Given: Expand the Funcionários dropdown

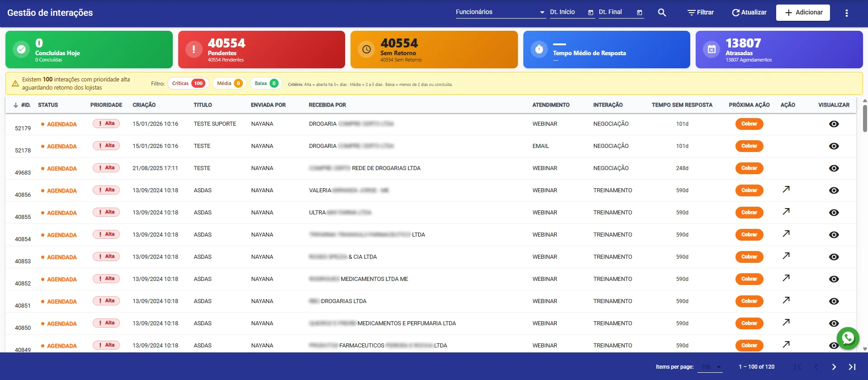Looking at the screenshot, I should coord(501,12).
